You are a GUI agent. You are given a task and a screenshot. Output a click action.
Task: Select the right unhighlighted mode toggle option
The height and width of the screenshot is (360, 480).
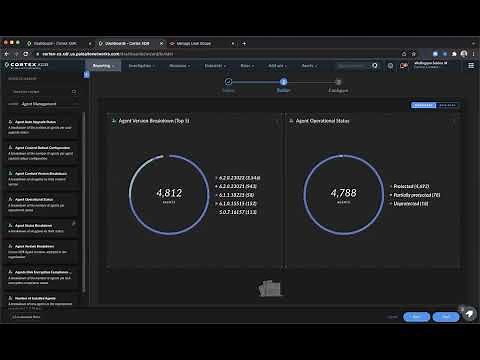coord(447,105)
